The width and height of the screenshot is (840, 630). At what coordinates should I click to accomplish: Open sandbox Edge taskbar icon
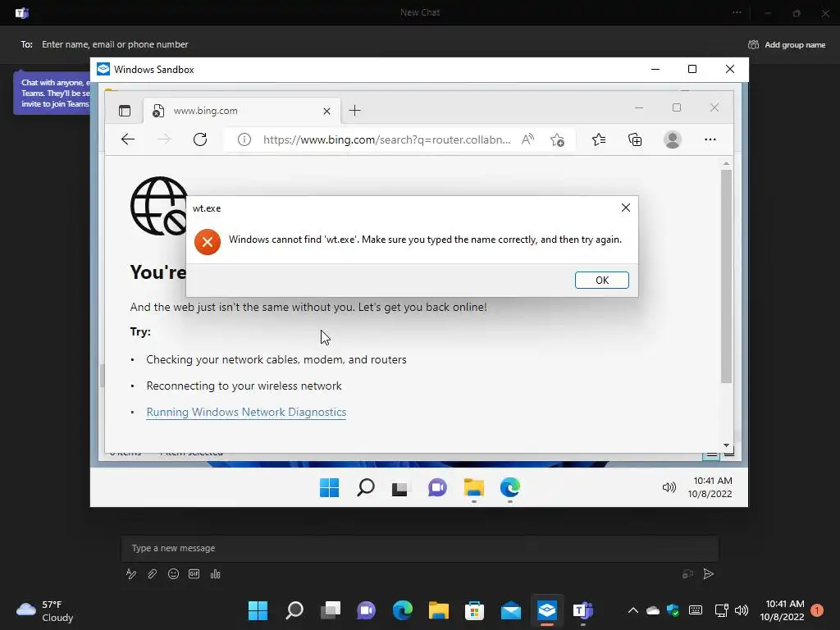(510, 487)
